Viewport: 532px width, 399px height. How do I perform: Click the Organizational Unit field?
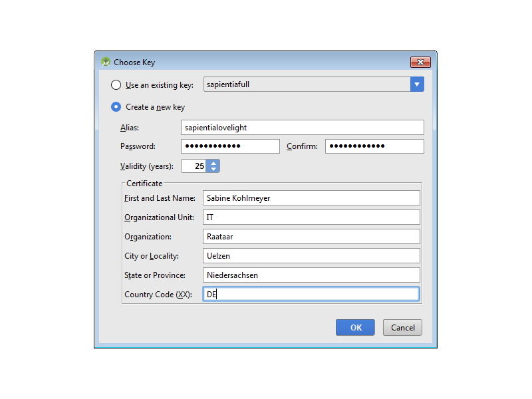point(311,217)
